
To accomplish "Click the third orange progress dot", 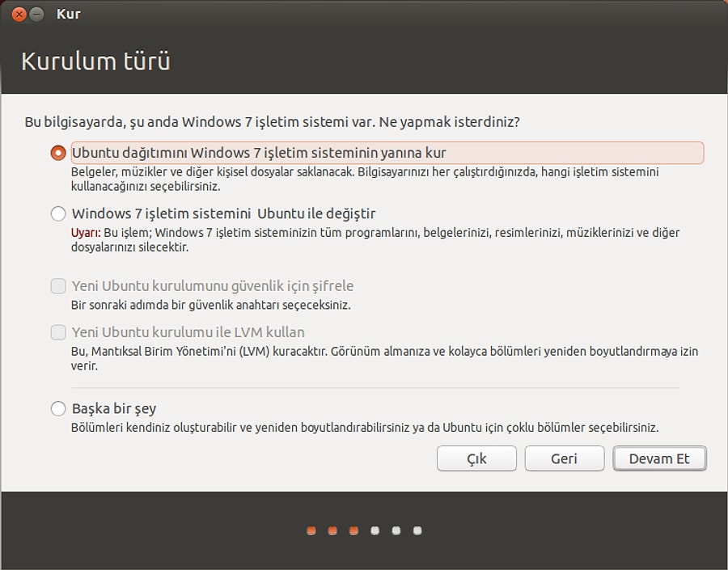I will [353, 531].
